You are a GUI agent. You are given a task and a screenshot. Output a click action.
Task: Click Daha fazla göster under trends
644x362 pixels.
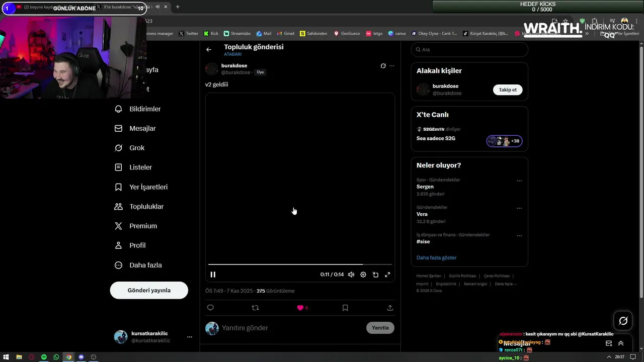click(436, 258)
